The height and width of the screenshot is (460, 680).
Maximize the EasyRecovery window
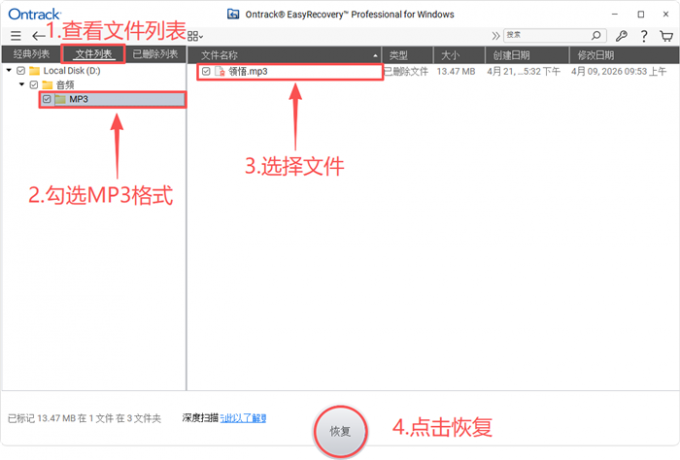point(641,14)
